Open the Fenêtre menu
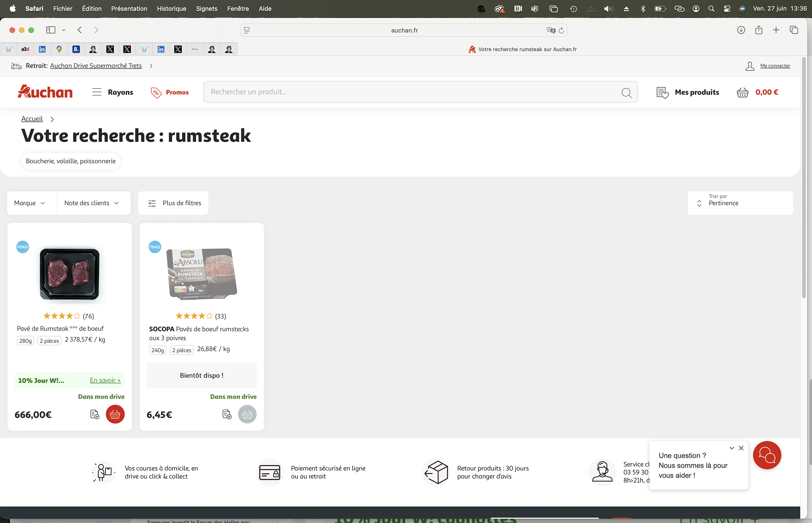812x523 pixels. pyautogui.click(x=238, y=8)
